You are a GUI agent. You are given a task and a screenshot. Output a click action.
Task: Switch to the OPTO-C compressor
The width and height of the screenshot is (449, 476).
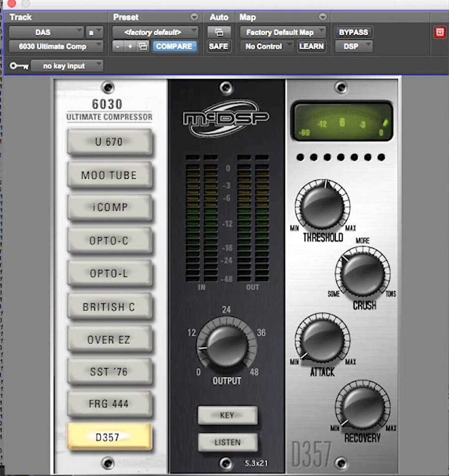click(x=109, y=240)
